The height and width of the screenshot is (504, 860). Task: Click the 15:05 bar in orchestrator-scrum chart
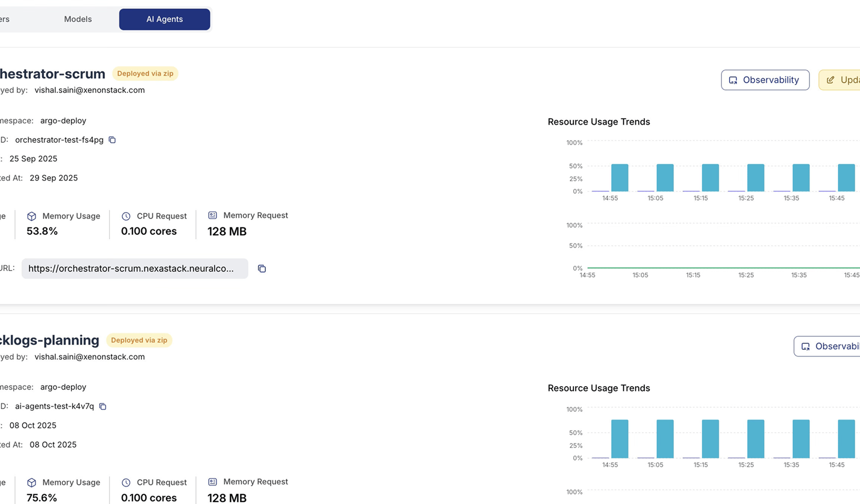coord(665,177)
